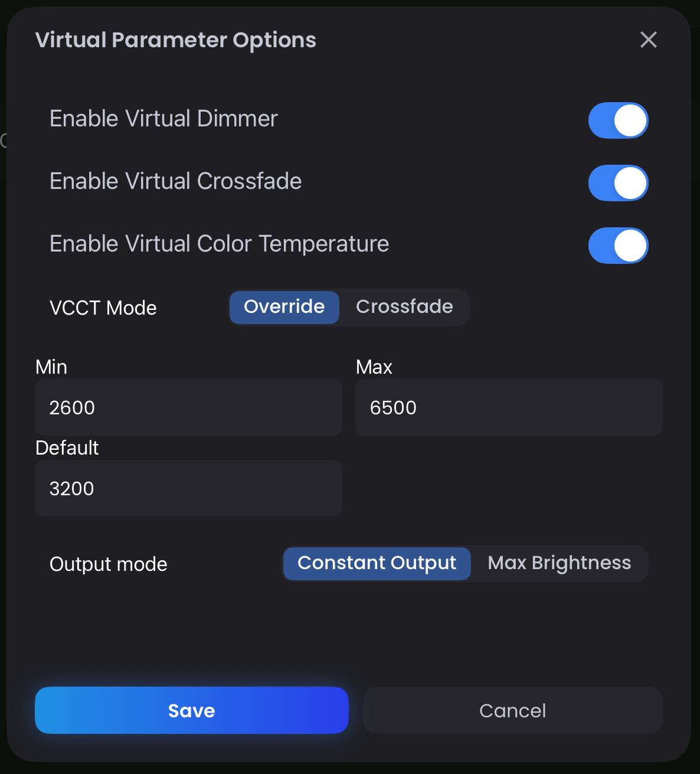
Task: Switch Output mode to Max Brightness
Action: [x=559, y=563]
